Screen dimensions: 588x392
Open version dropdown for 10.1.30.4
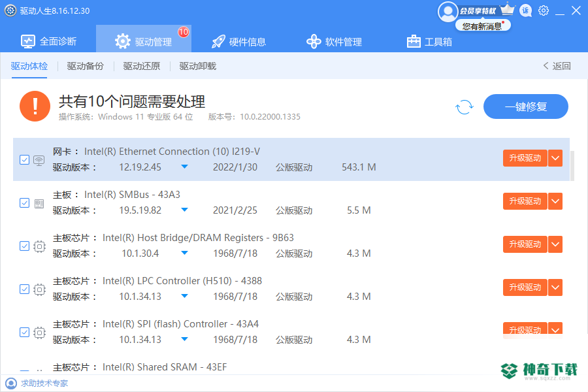tap(184, 253)
